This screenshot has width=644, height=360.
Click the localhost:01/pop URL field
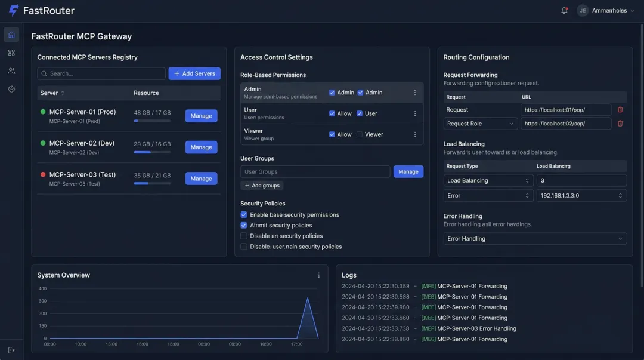tap(565, 110)
